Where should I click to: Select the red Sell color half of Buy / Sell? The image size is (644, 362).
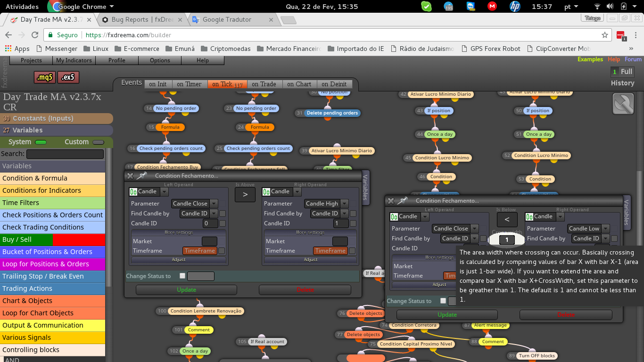tap(79, 239)
